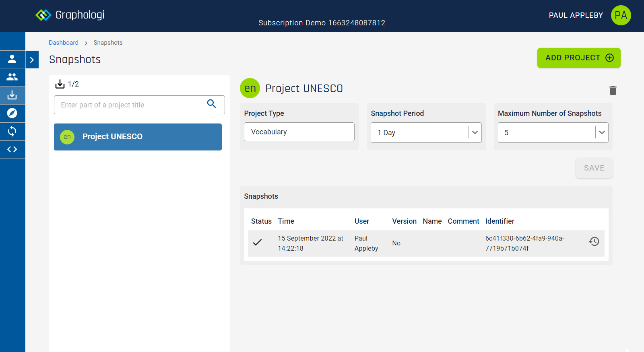The height and width of the screenshot is (352, 644).
Task: Click the search magnifier icon
Action: (x=211, y=104)
